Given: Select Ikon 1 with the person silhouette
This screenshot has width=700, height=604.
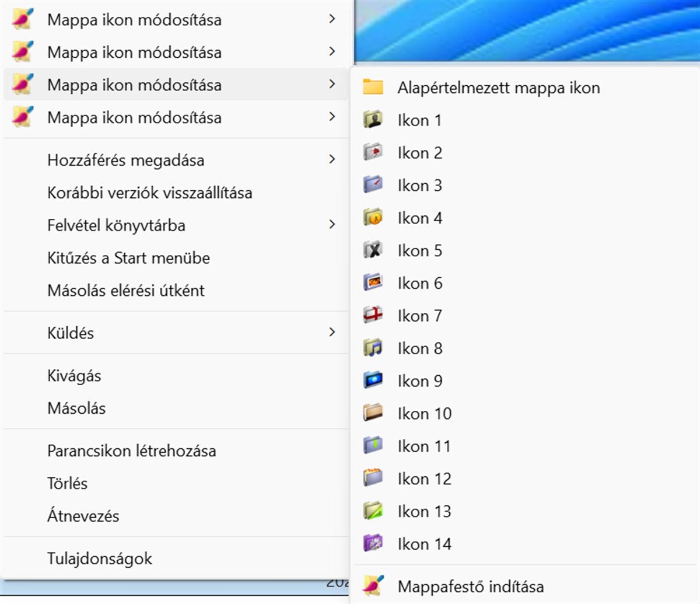Looking at the screenshot, I should 419,120.
